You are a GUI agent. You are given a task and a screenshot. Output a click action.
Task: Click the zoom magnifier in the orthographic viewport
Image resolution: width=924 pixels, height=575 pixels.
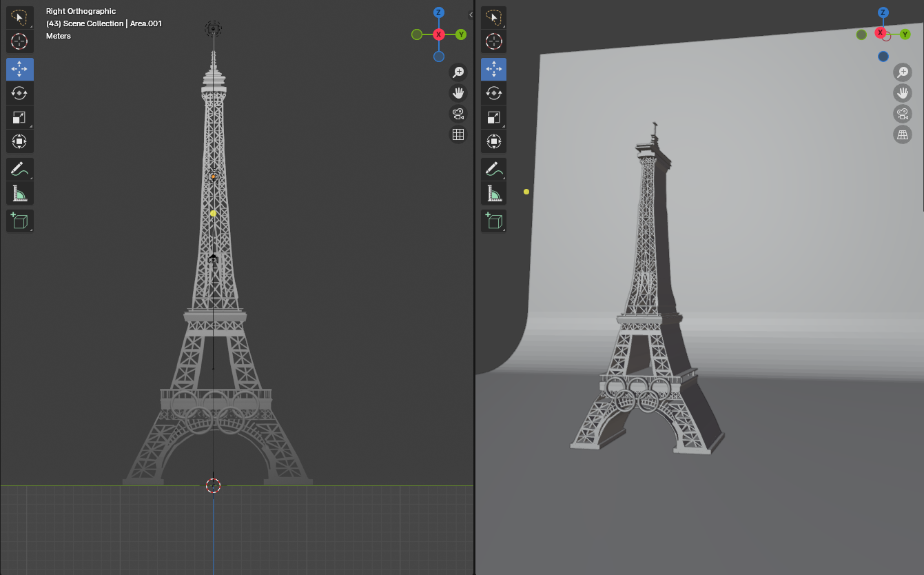(x=458, y=72)
